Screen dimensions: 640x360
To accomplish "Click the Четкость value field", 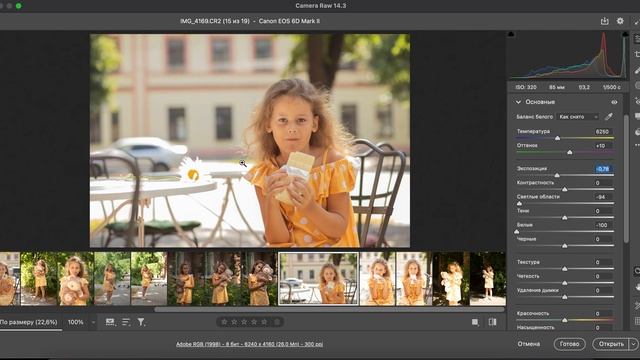I will (x=602, y=276).
